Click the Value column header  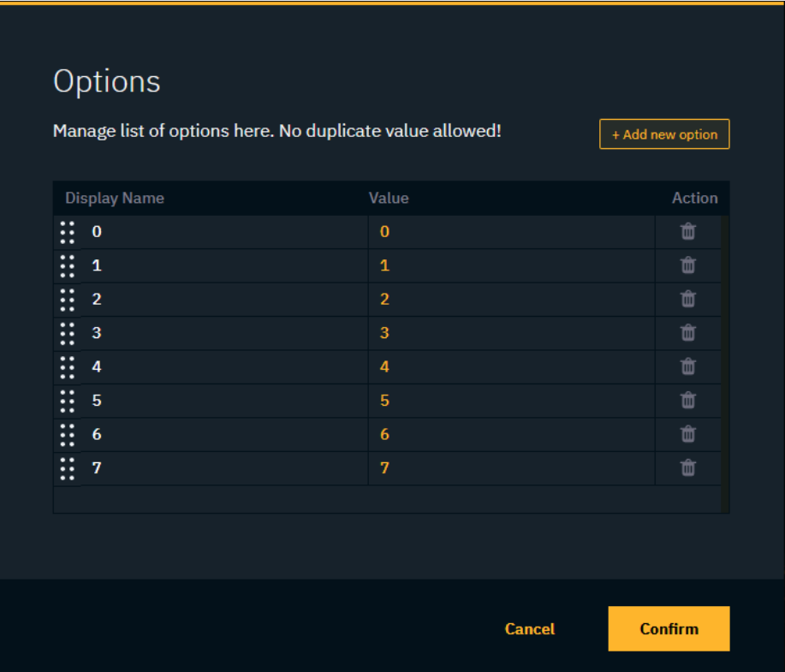[389, 198]
